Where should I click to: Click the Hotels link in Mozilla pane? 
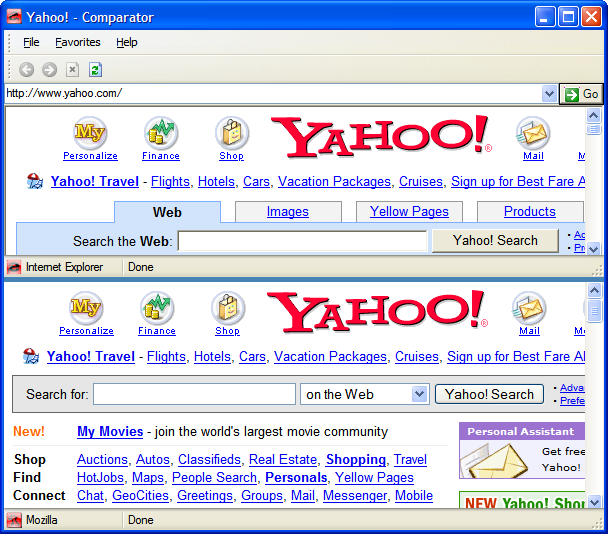[x=212, y=356]
